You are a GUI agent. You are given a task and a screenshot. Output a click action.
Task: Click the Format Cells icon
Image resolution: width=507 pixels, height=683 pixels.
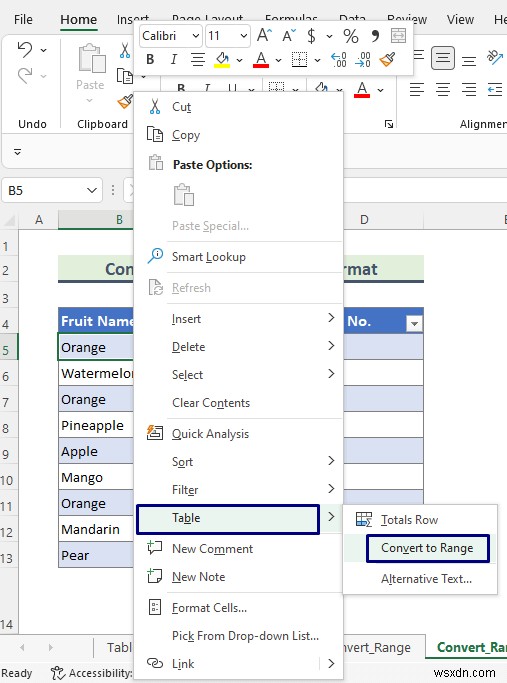pyautogui.click(x=155, y=607)
